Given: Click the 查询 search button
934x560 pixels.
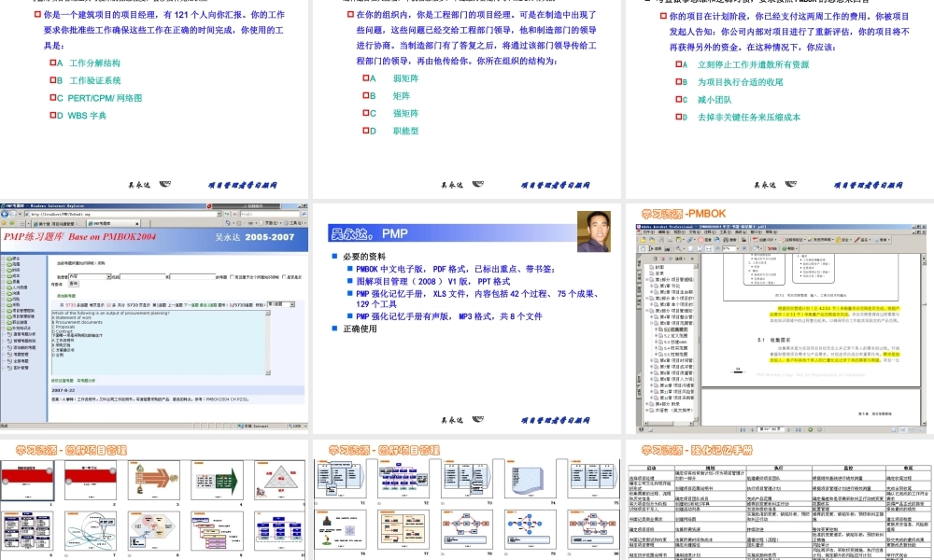Looking at the screenshot, I should coord(74,285).
